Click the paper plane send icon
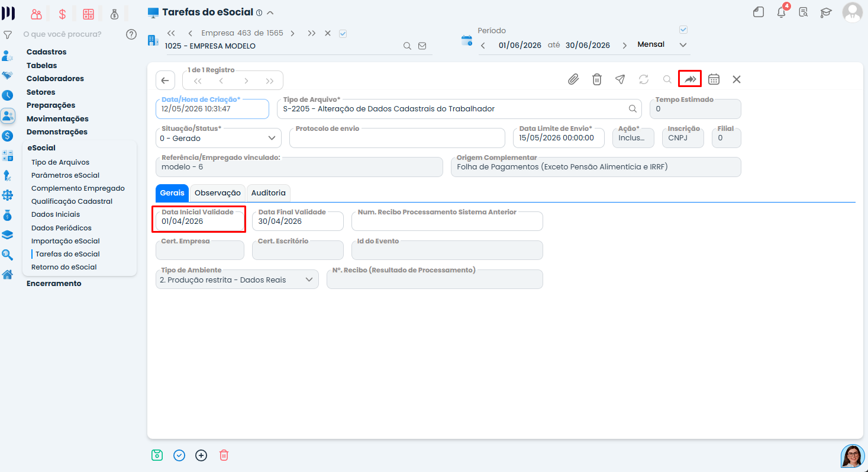868x472 pixels. [x=619, y=79]
